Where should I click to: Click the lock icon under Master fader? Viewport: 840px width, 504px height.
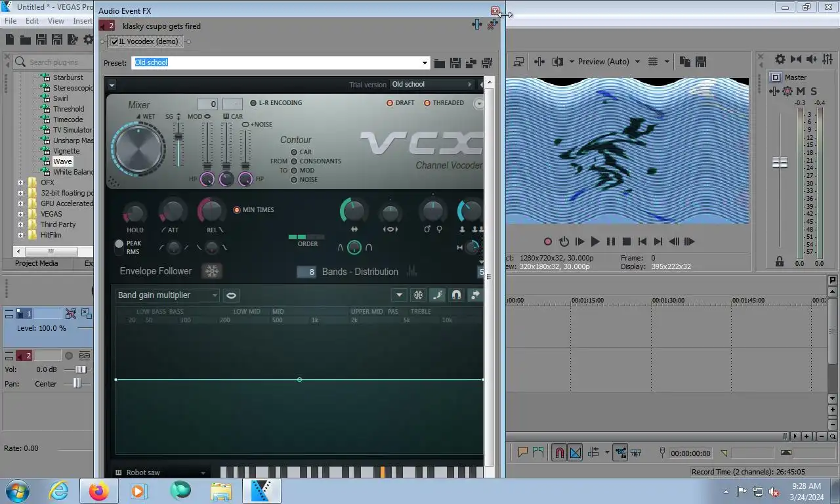[x=780, y=261]
